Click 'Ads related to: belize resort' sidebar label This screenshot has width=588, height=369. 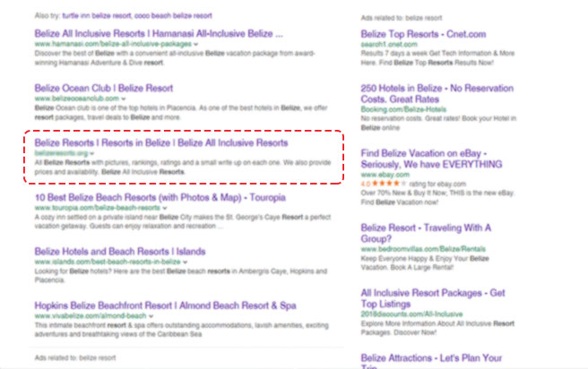402,18
